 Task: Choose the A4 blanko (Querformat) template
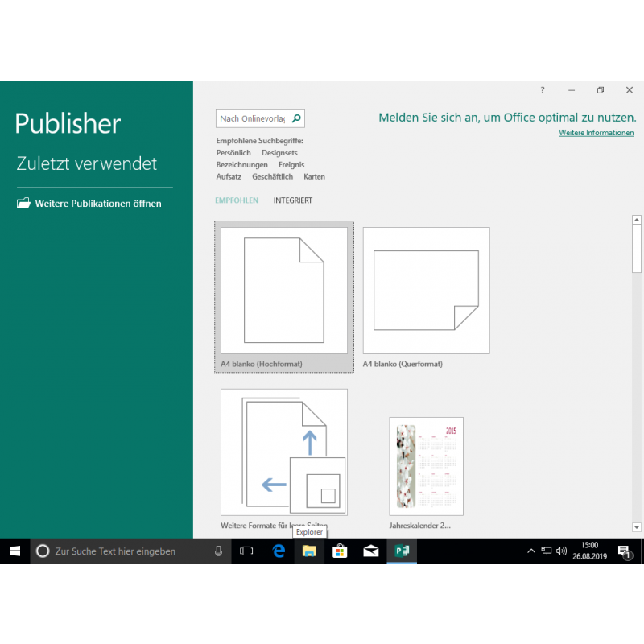coord(426,291)
